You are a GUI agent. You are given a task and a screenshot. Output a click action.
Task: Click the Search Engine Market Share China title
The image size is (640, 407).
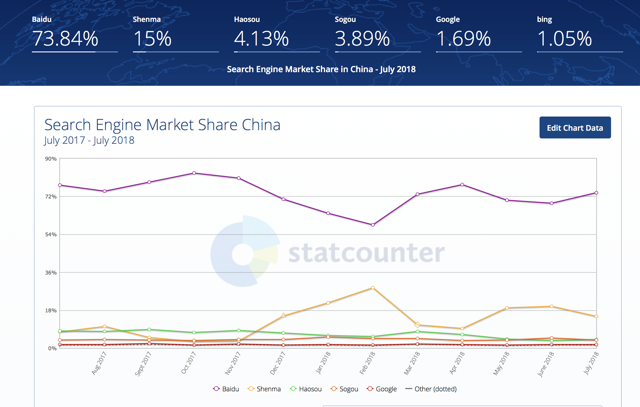pyautogui.click(x=162, y=125)
